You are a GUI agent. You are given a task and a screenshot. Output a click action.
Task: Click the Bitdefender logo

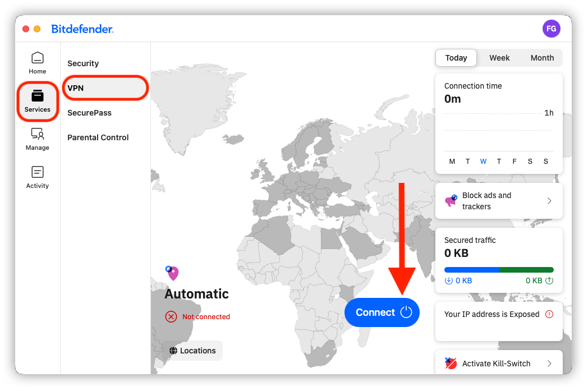82,29
